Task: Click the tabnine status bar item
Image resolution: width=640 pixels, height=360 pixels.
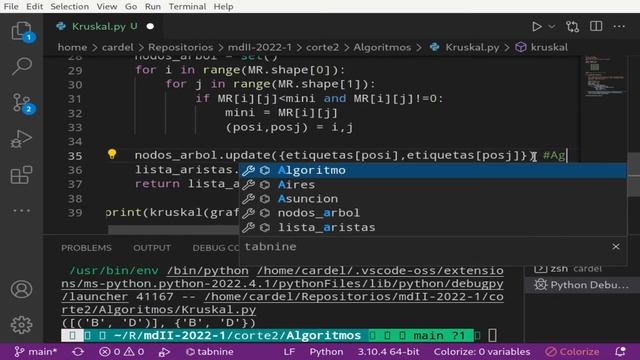Action: 210,351
